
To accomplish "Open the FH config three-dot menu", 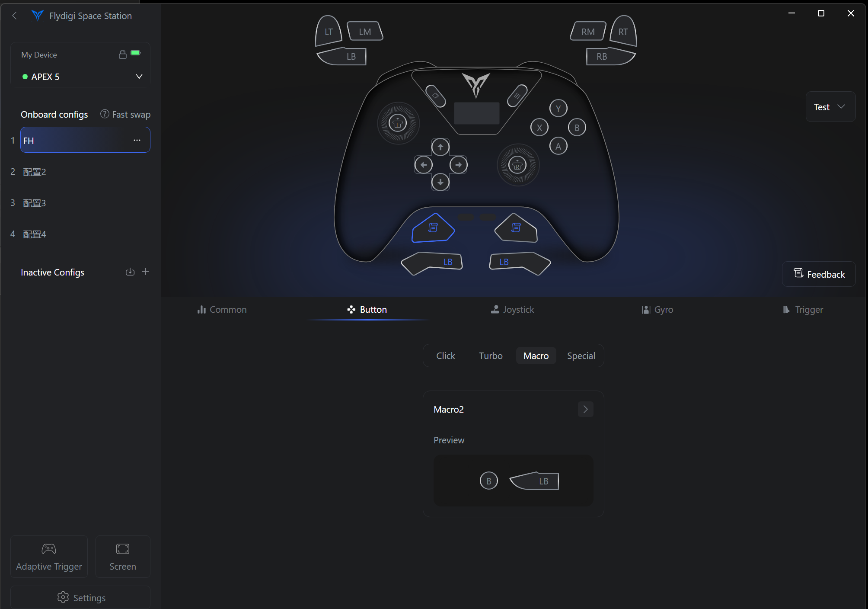I will [x=137, y=140].
